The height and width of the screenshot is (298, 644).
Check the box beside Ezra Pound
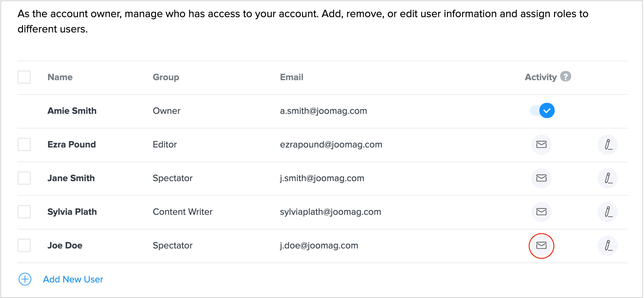pyautogui.click(x=24, y=144)
